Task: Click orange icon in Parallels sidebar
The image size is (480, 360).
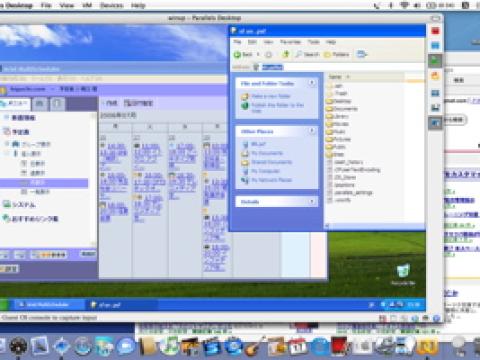Action: pyautogui.click(x=435, y=76)
